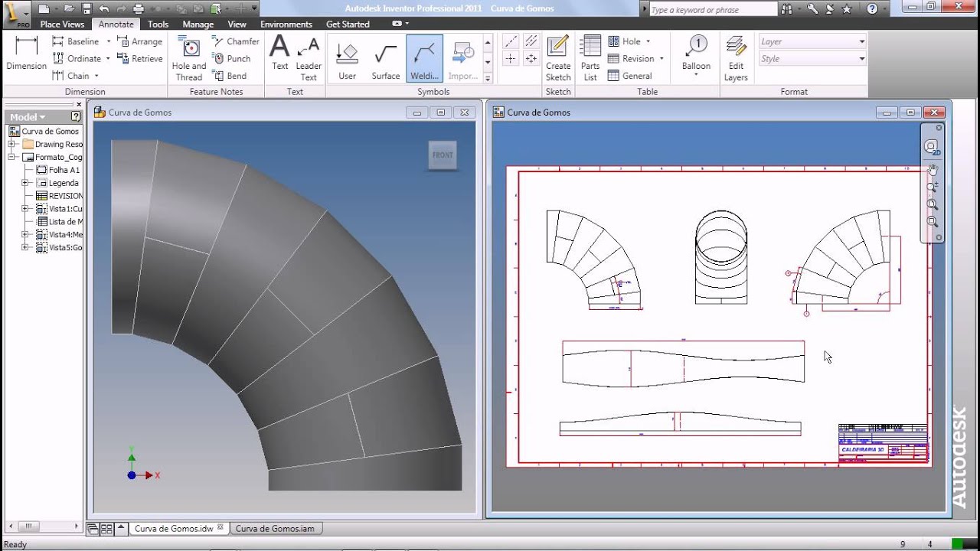Click the Save icon in quick access toolbar
Viewport: 980px width, 551px height.
click(x=87, y=9)
